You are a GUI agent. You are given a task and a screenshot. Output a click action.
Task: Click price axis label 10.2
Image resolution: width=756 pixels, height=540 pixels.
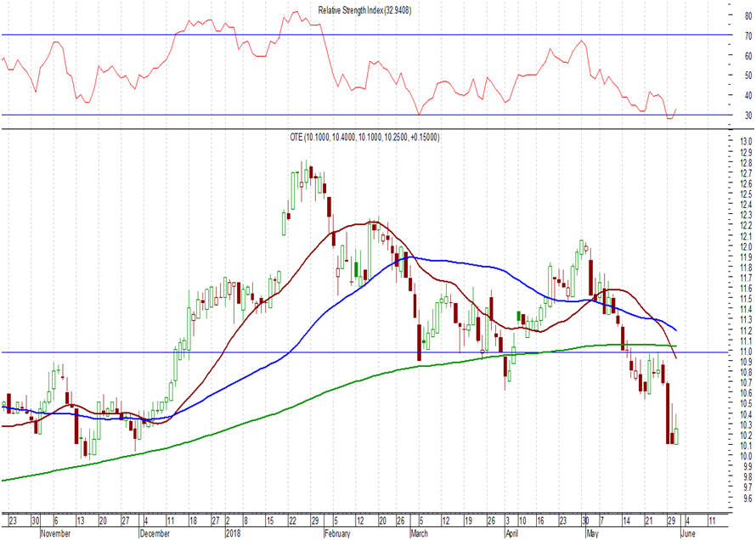click(746, 435)
